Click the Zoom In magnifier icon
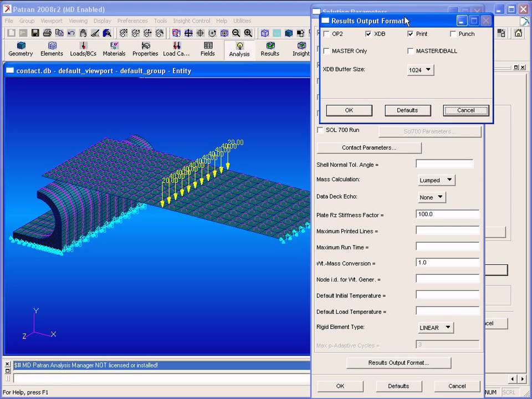 248,33
